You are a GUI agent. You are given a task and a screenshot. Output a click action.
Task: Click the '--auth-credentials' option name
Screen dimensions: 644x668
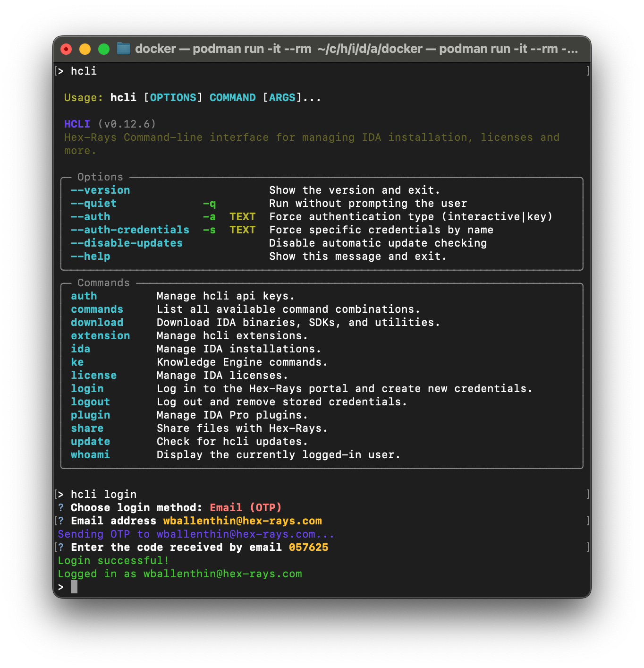tap(130, 230)
